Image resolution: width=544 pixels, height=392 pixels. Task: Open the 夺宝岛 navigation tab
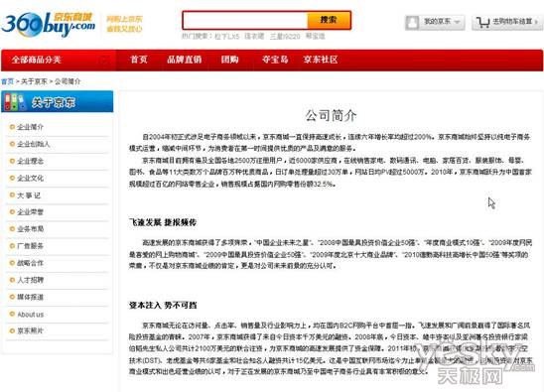click(x=275, y=60)
